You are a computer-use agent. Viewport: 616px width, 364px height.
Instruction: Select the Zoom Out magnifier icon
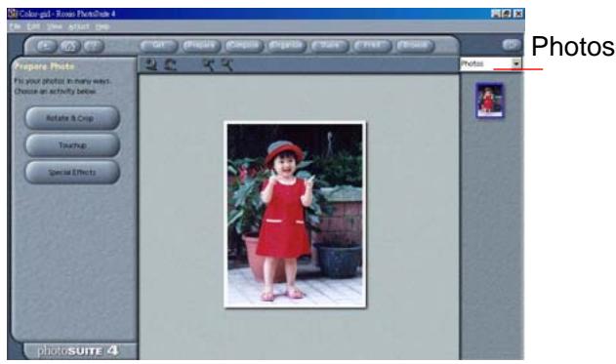(227, 64)
